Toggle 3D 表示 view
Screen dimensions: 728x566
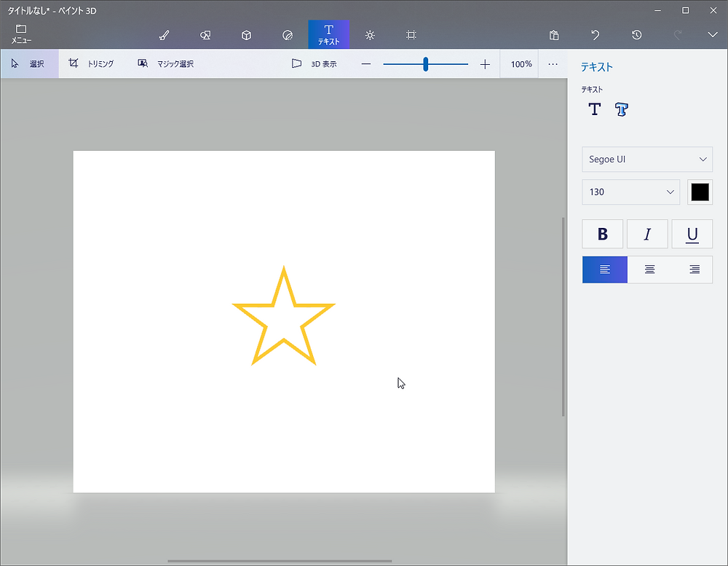coord(314,63)
